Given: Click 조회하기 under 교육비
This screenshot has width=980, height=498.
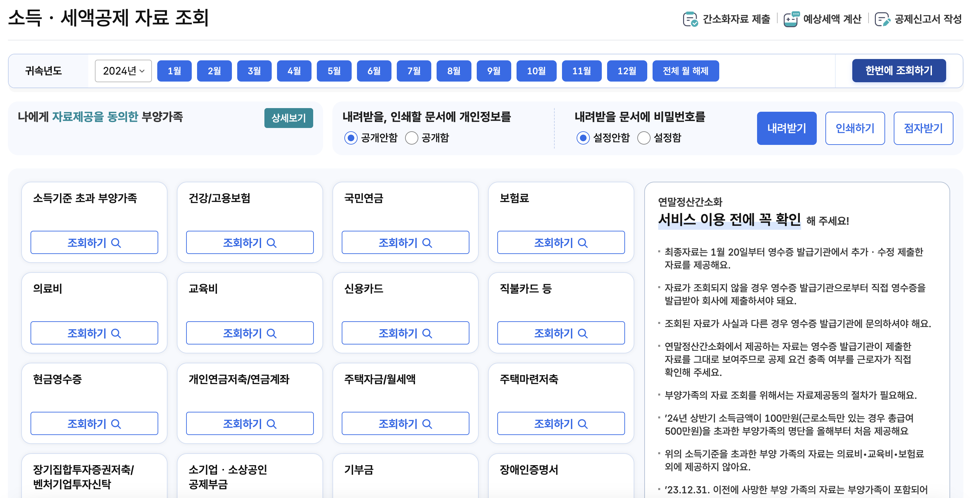Looking at the screenshot, I should [250, 333].
